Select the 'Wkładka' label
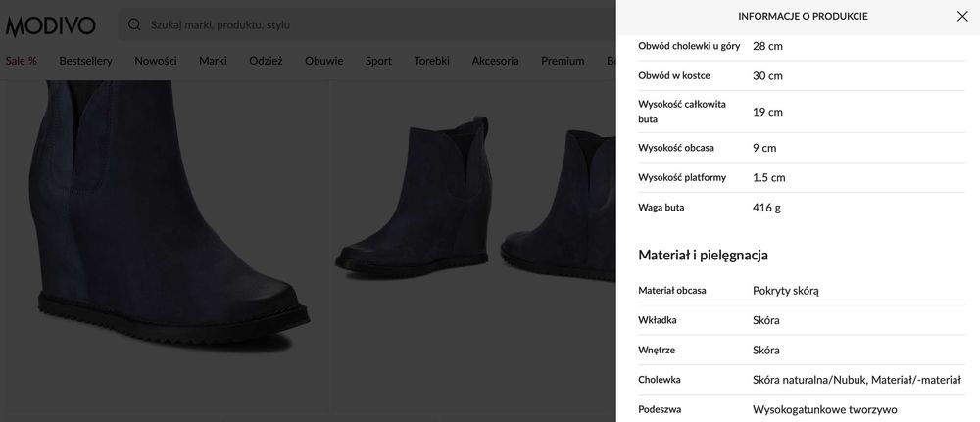Image resolution: width=980 pixels, height=422 pixels. [x=658, y=319]
